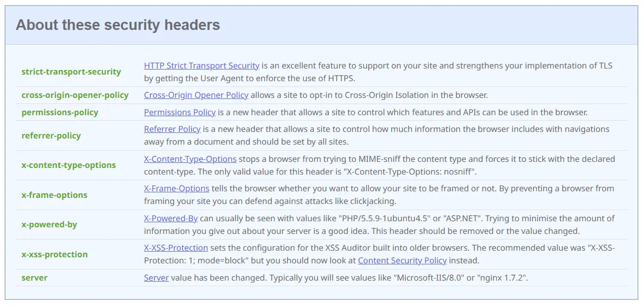Screen dimensions: 644x307
Task: Select the strict-transport-security header name
Action: (x=71, y=72)
